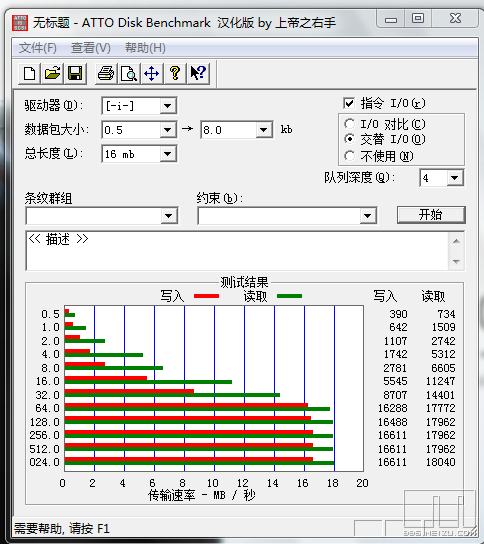This screenshot has width=484, height=544.
Task: Click the New file toolbar icon
Action: (29, 74)
